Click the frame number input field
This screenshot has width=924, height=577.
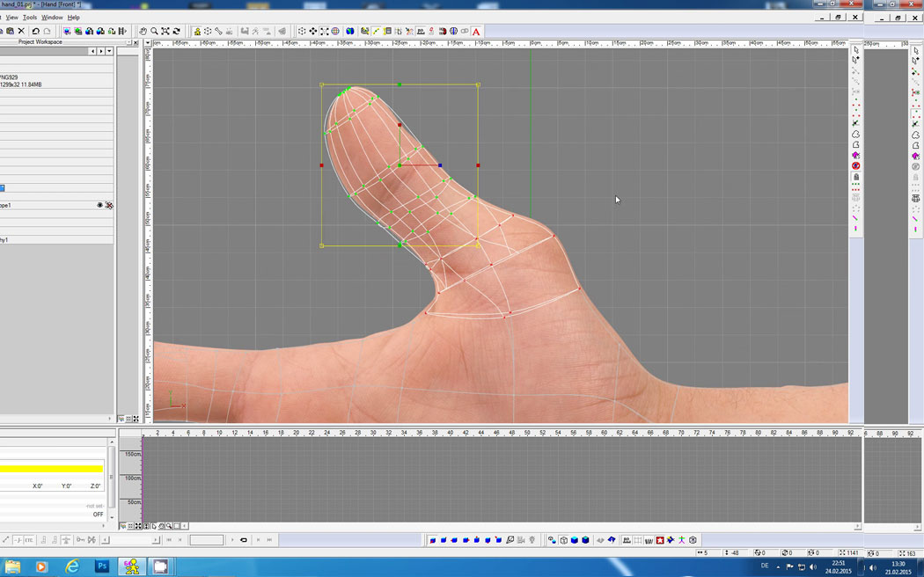pyautogui.click(x=207, y=540)
